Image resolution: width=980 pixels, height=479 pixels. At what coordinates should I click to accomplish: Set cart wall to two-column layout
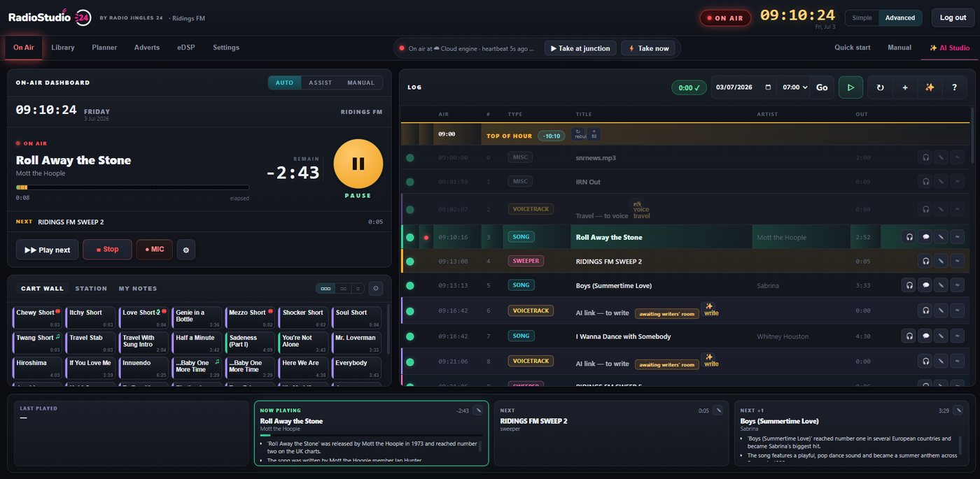pos(342,288)
